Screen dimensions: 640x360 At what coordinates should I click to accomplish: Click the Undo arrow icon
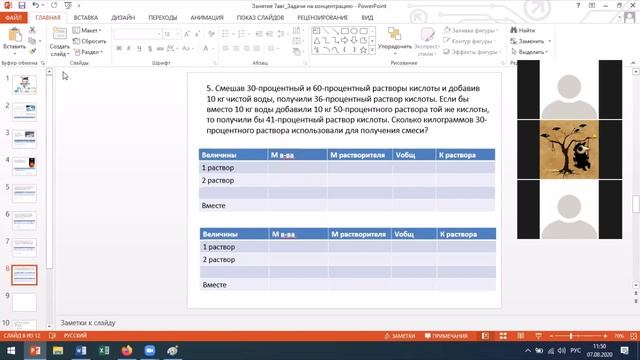[36, 5]
